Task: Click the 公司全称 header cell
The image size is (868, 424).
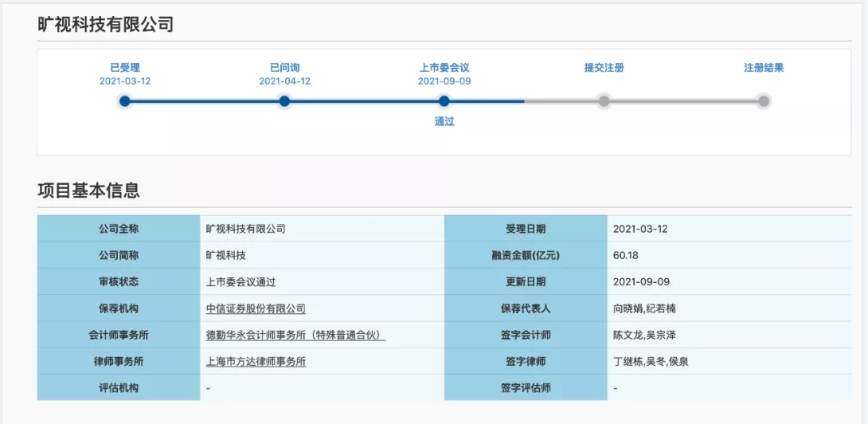Action: tap(119, 229)
